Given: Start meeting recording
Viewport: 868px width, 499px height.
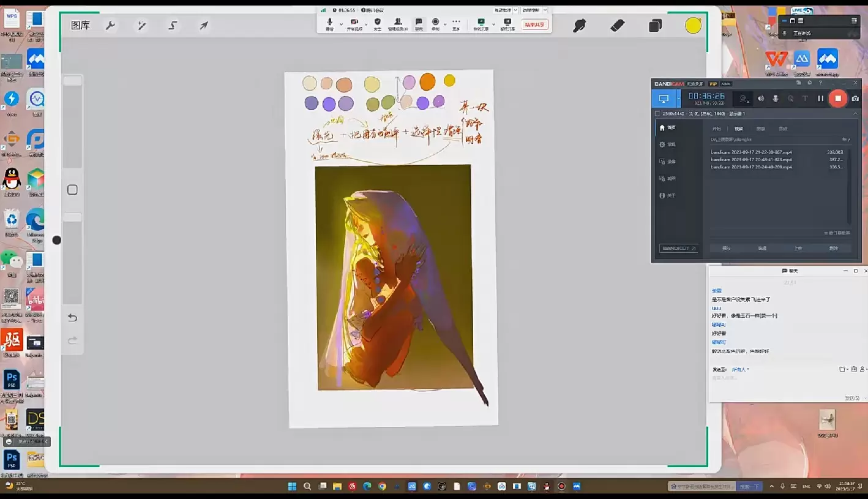Looking at the screenshot, I should click(x=435, y=24).
